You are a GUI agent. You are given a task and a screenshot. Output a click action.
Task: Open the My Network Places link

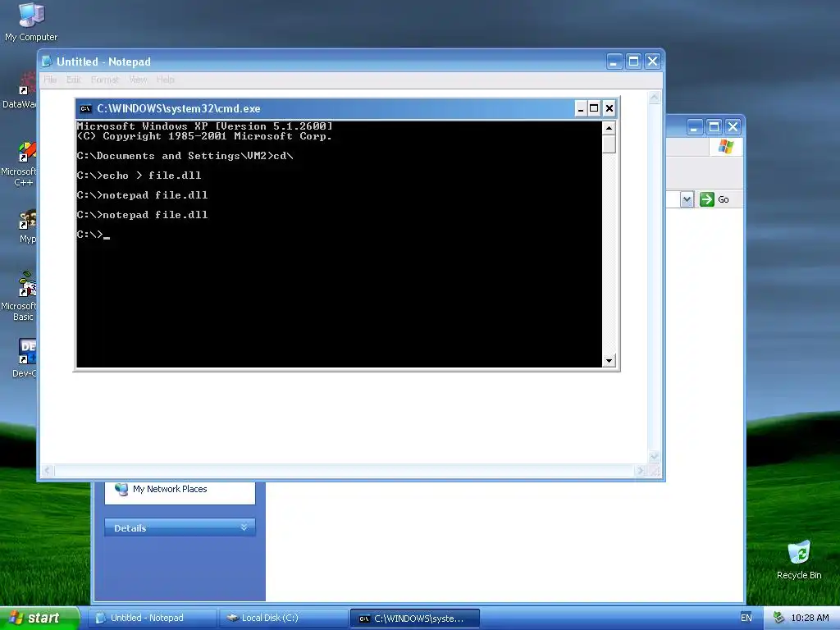point(170,489)
